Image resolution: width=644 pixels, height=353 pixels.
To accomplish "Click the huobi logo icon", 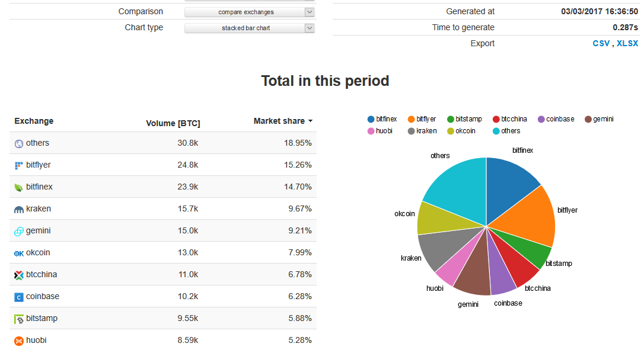I will 19,341.
